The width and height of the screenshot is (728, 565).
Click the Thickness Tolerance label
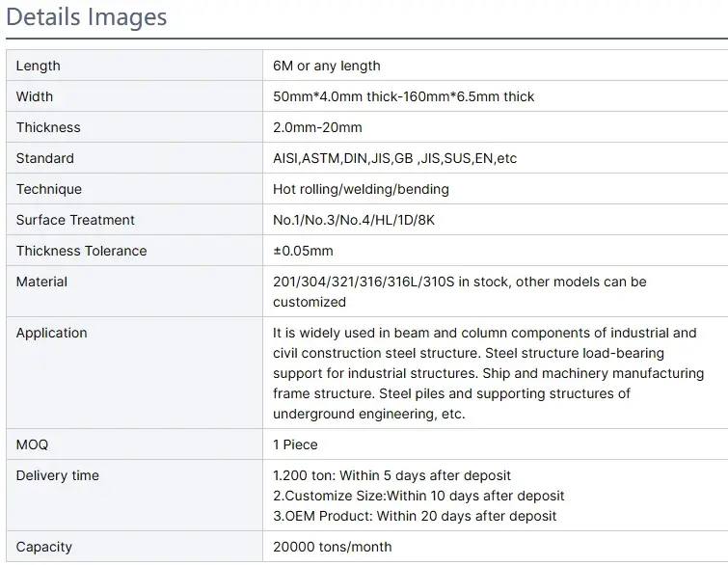point(82,251)
